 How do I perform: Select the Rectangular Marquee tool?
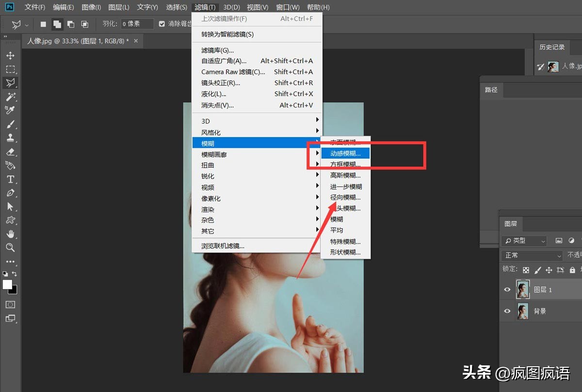[11, 69]
